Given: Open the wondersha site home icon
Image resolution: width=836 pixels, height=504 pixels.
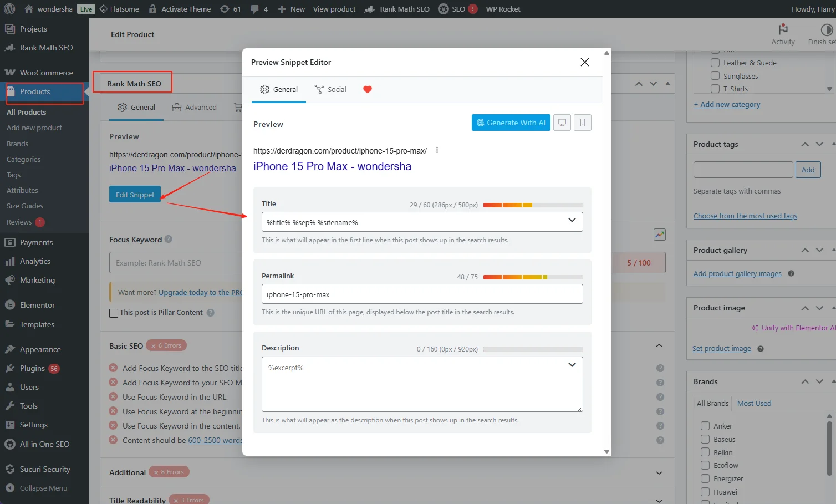Looking at the screenshot, I should [x=29, y=9].
